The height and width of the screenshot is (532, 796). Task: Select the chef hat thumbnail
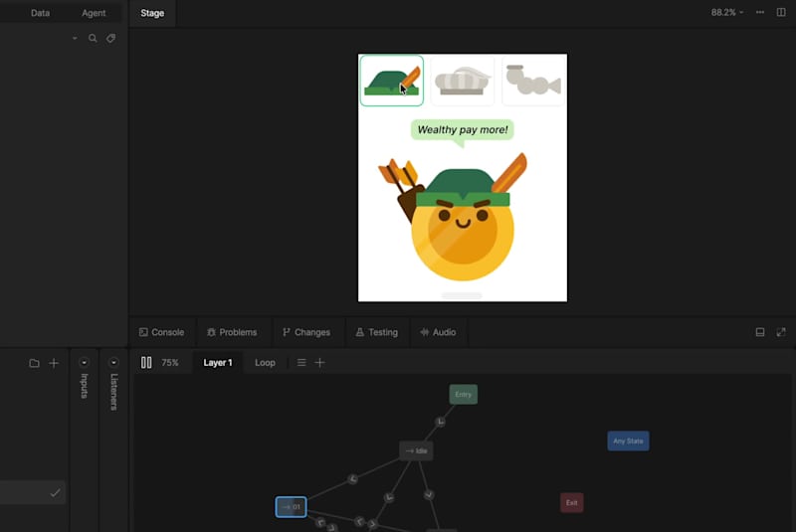[463, 81]
